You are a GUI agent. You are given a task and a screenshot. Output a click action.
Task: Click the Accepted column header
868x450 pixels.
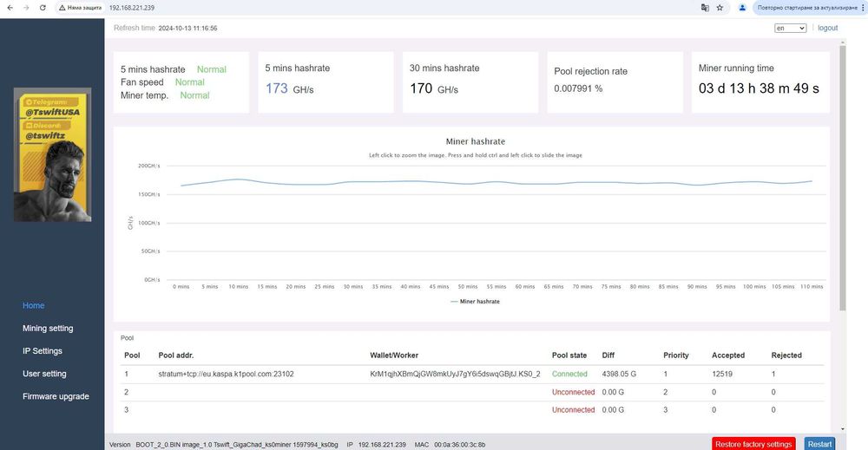click(x=728, y=355)
